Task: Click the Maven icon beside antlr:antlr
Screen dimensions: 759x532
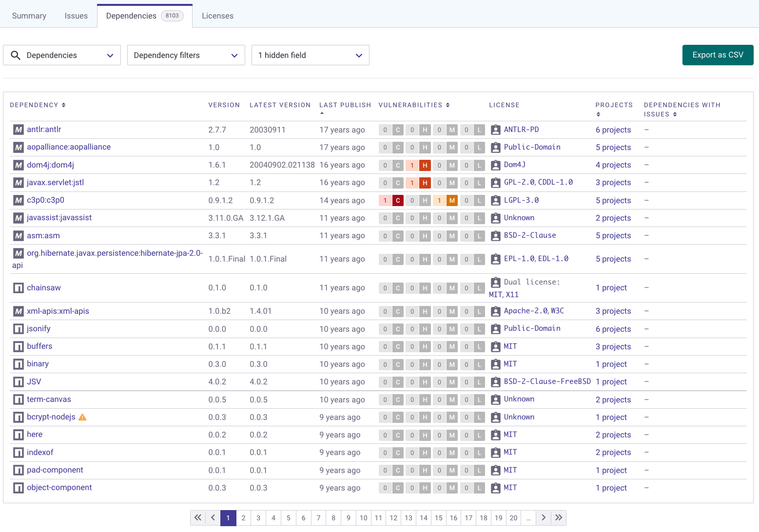Action: point(19,130)
